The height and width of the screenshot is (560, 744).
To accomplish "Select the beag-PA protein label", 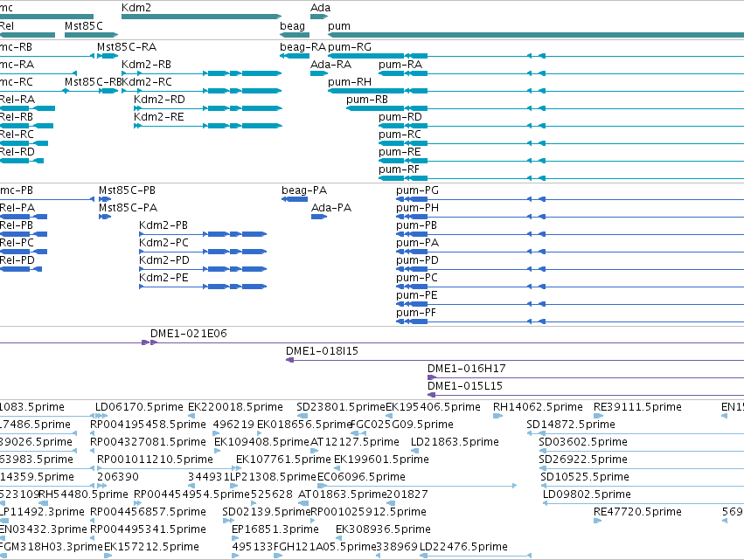I will tap(304, 190).
